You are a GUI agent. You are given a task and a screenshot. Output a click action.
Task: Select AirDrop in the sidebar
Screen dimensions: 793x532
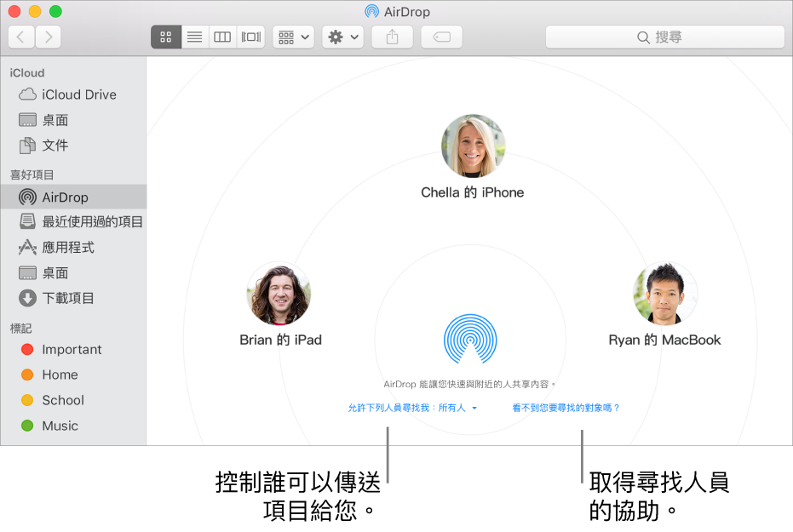click(73, 197)
